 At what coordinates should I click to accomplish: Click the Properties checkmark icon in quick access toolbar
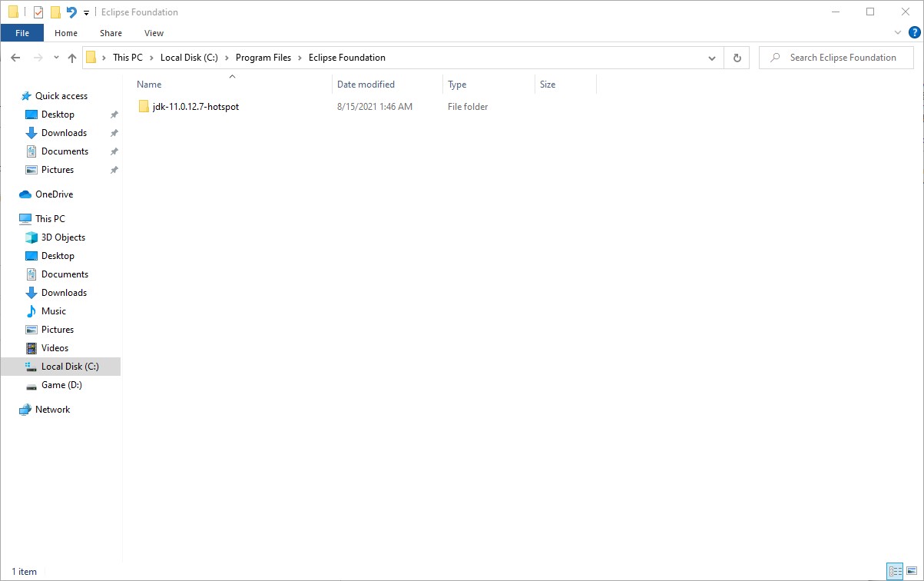click(38, 12)
